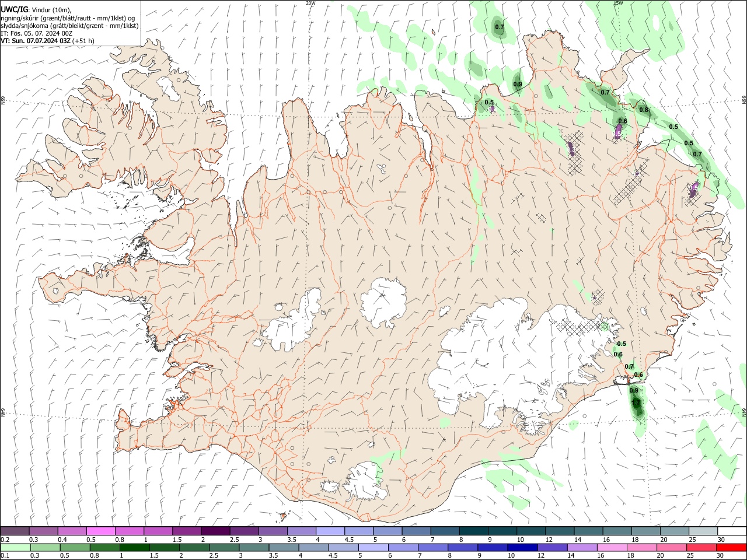Click the 'IT: Fös. 05. 07. 2024 00Z' line
The height and width of the screenshot is (560, 747).
[x=37, y=33]
